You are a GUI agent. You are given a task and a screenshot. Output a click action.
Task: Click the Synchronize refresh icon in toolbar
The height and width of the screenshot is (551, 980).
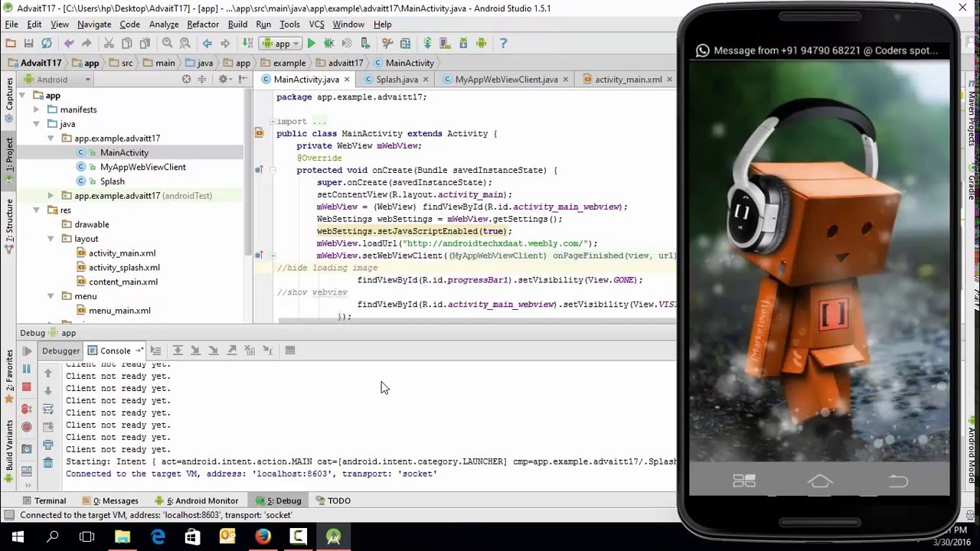point(47,44)
